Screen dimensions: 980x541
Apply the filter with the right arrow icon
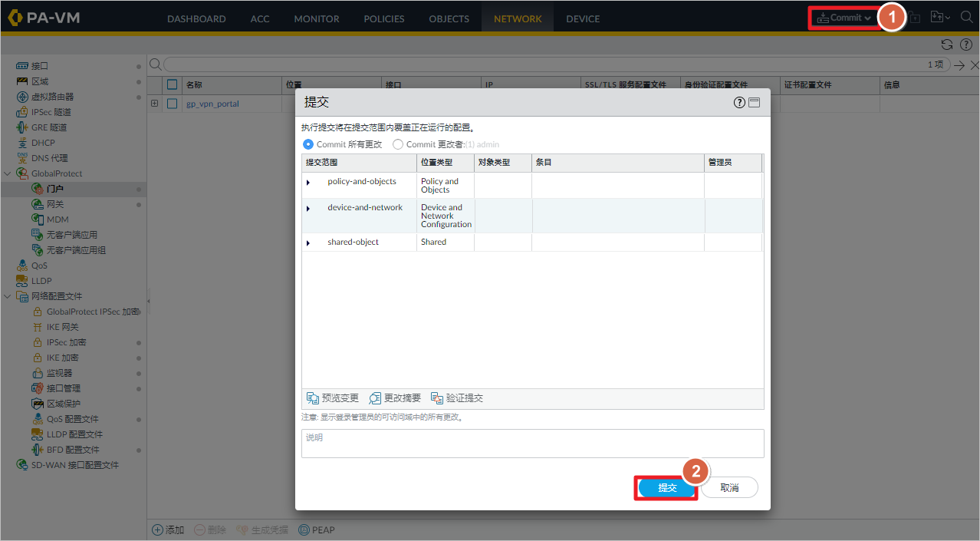tap(959, 65)
